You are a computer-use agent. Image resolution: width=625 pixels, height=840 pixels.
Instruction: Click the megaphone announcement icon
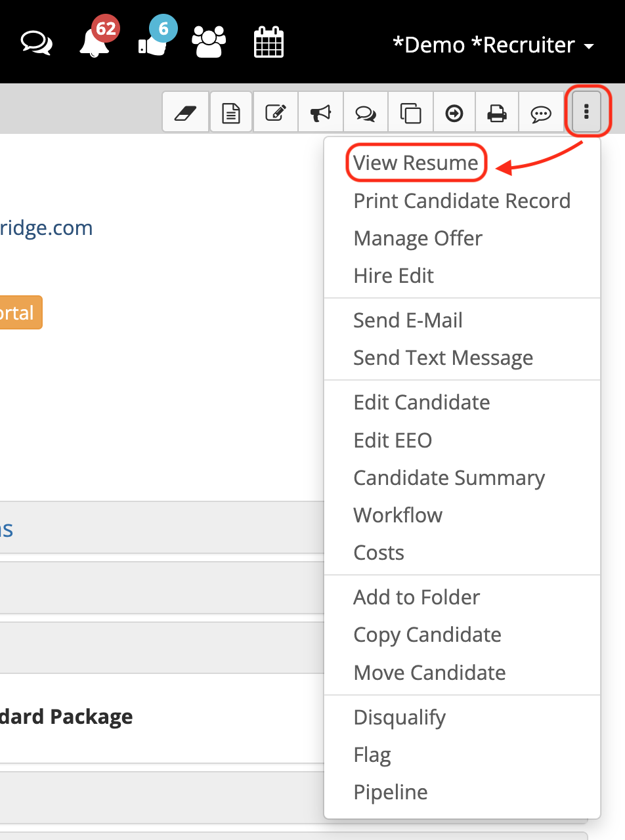click(320, 112)
